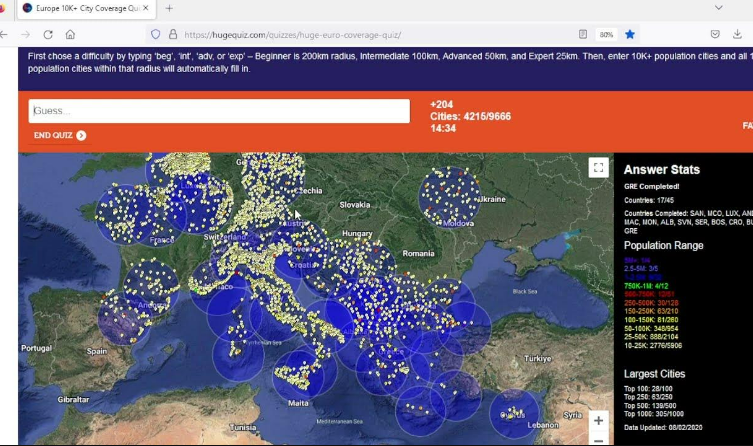The height and width of the screenshot is (446, 753).
Task: Click the tracking protection shield icon
Action: (156, 35)
